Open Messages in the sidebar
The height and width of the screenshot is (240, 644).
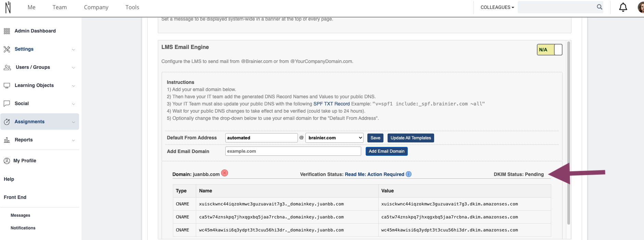coord(20,215)
